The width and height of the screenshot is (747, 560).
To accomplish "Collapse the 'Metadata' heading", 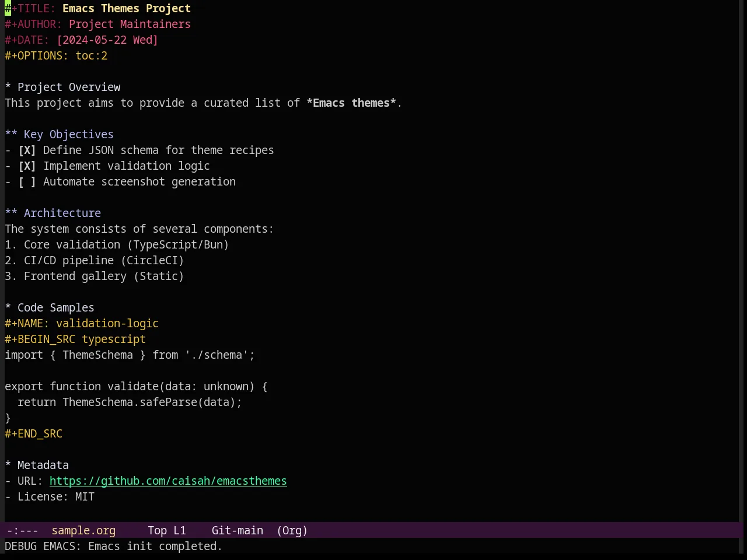I will (37, 465).
